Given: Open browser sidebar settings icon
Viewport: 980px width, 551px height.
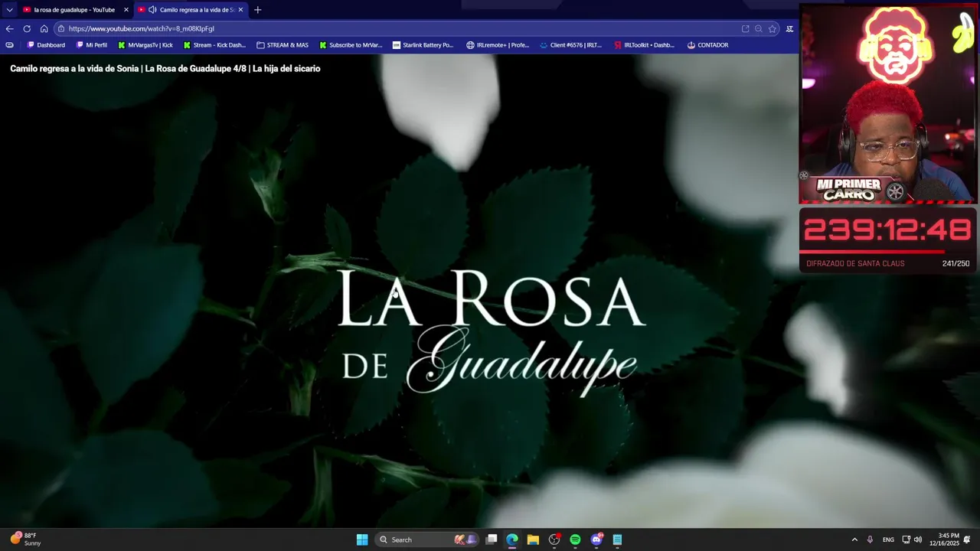Looking at the screenshot, I should [x=789, y=28].
